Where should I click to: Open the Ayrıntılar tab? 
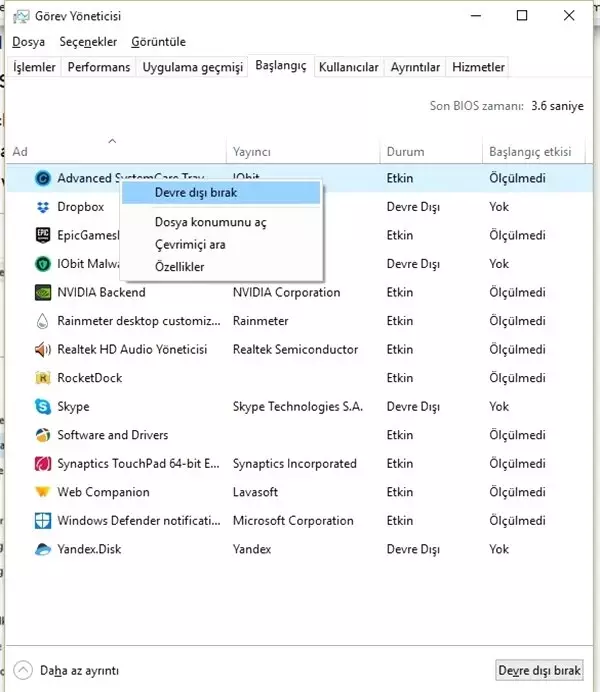415,67
